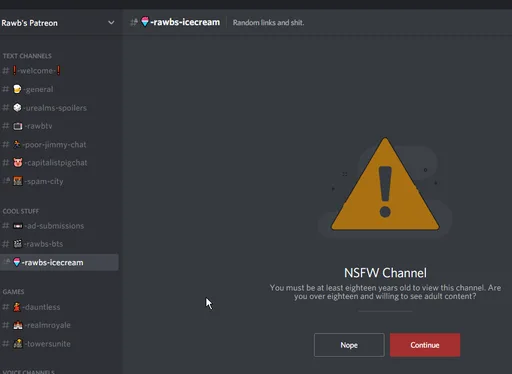Click the hash icon next to urealms-spoilers
The image size is (512, 374).
(x=6, y=108)
